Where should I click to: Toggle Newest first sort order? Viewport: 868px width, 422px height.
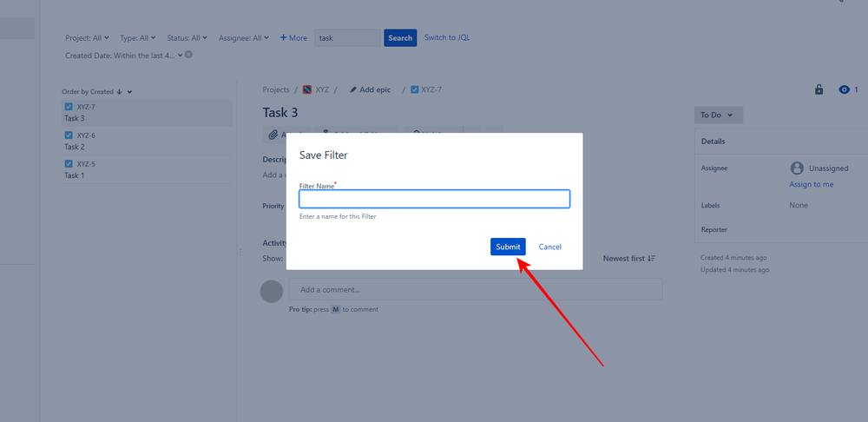click(x=628, y=259)
